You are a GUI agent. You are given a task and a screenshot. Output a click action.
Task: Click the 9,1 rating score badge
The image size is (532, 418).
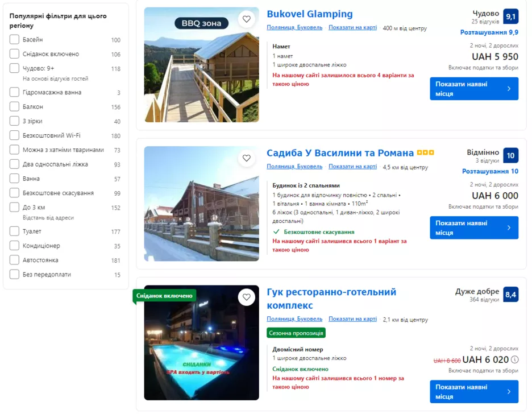point(510,16)
